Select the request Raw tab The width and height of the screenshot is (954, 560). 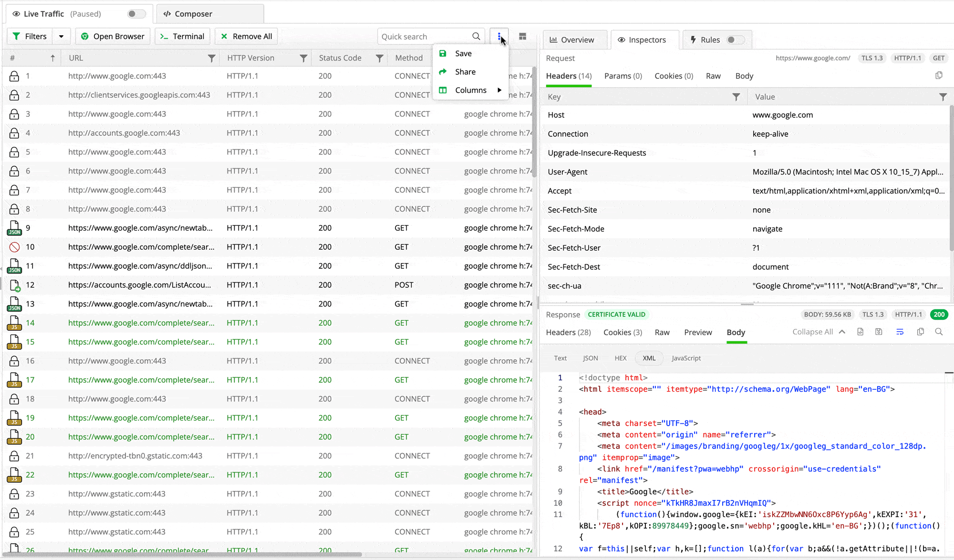click(x=713, y=76)
